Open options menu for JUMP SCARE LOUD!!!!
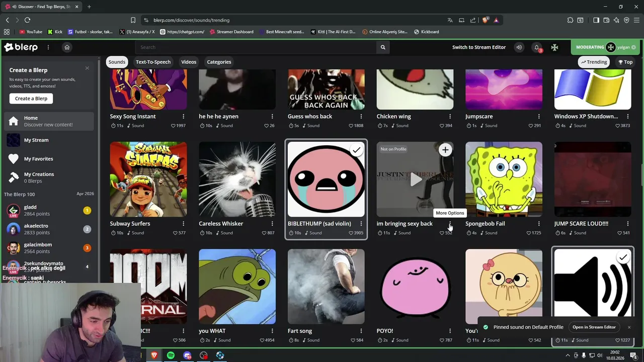The image size is (644, 362). pos(627,224)
